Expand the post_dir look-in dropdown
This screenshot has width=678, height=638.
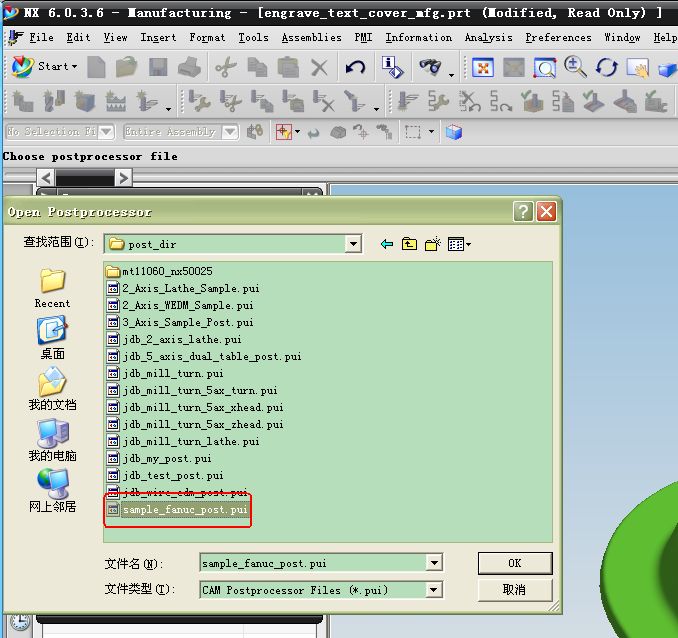click(353, 244)
